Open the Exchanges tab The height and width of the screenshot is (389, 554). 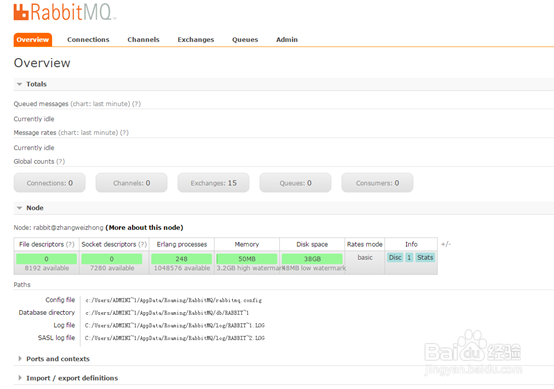[196, 40]
